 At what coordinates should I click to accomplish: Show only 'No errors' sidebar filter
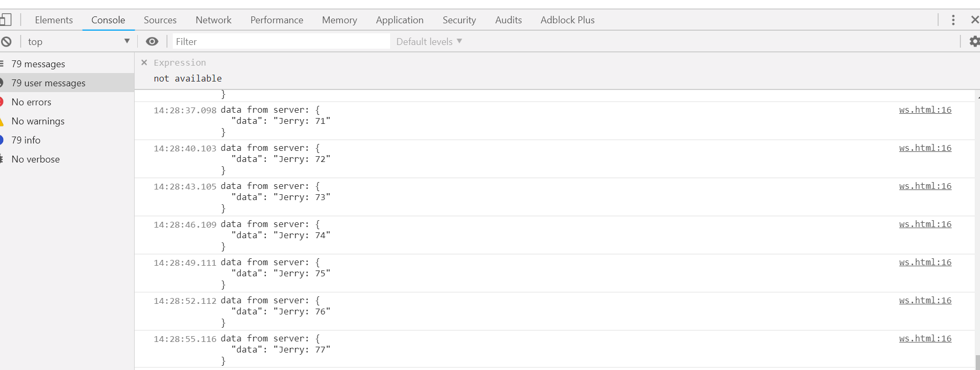coord(31,102)
